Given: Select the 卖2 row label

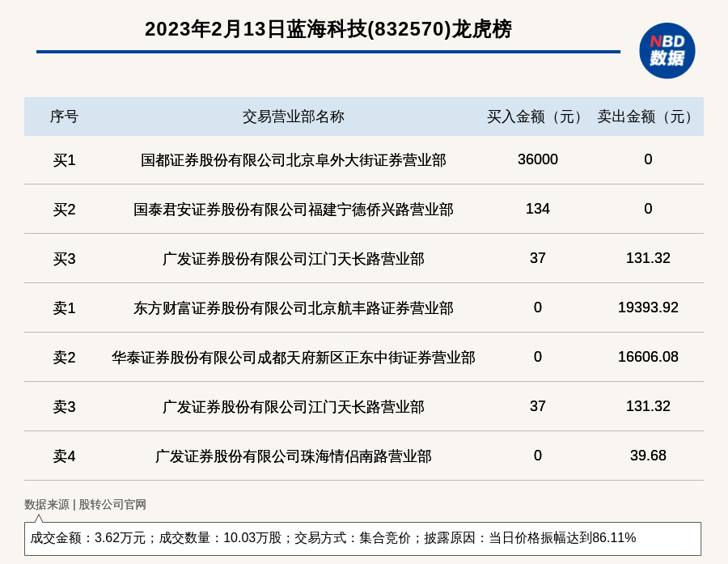Looking at the screenshot, I should click(64, 358).
